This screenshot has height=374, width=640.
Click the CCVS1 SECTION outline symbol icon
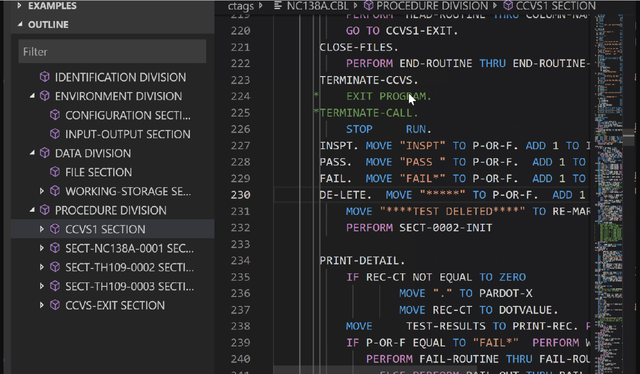coord(55,229)
